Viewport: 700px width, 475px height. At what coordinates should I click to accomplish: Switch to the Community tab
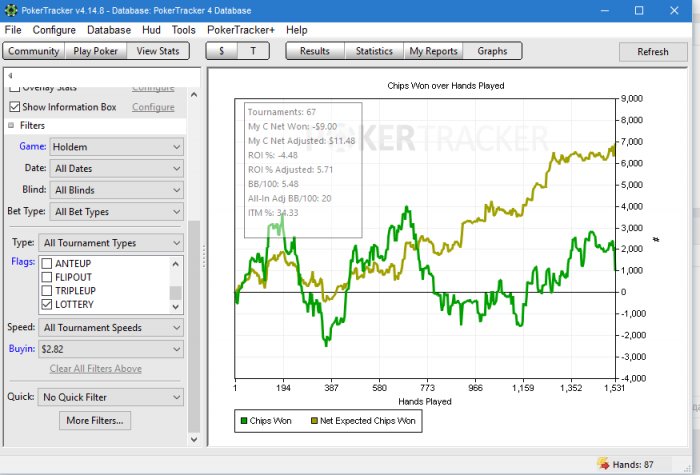(x=34, y=51)
